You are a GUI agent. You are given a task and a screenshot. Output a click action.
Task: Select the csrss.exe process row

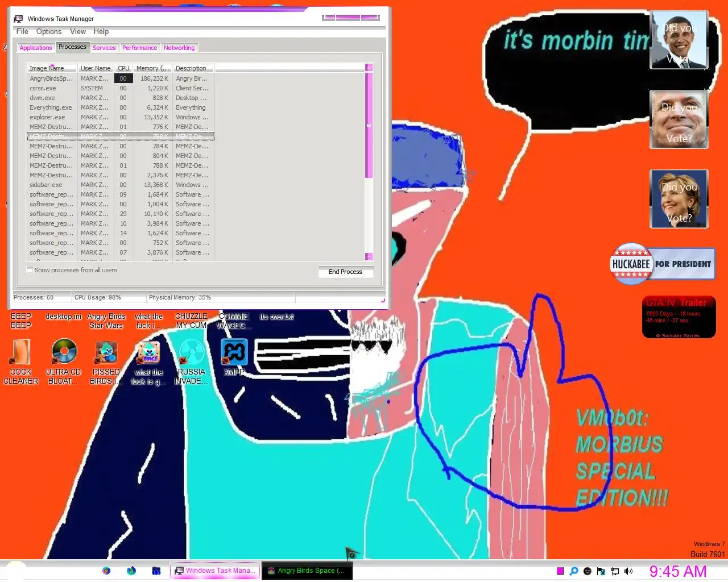tap(121, 88)
